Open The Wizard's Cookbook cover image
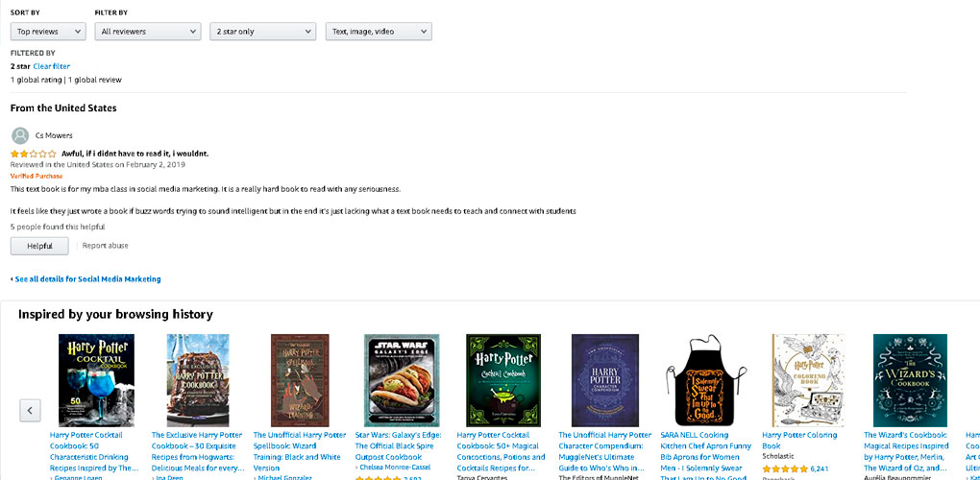Image resolution: width=980 pixels, height=480 pixels. click(x=910, y=380)
